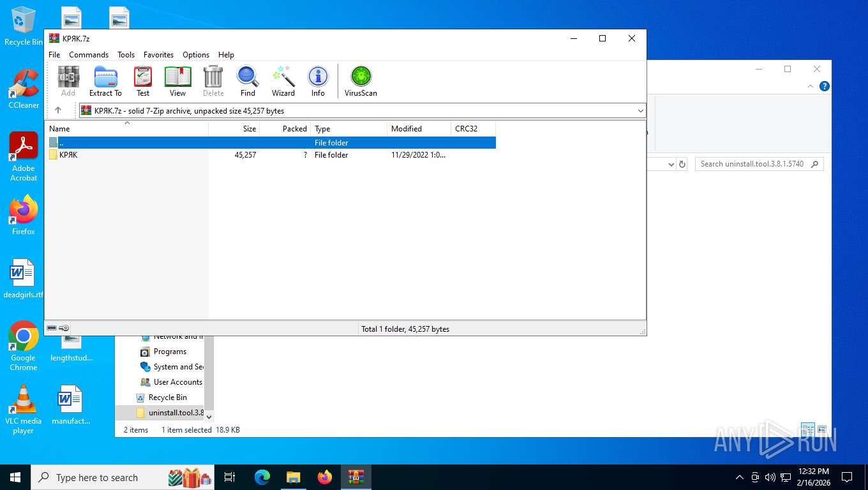Open Task View on the taskbar
Image resolution: width=868 pixels, height=490 pixels.
(x=230, y=477)
